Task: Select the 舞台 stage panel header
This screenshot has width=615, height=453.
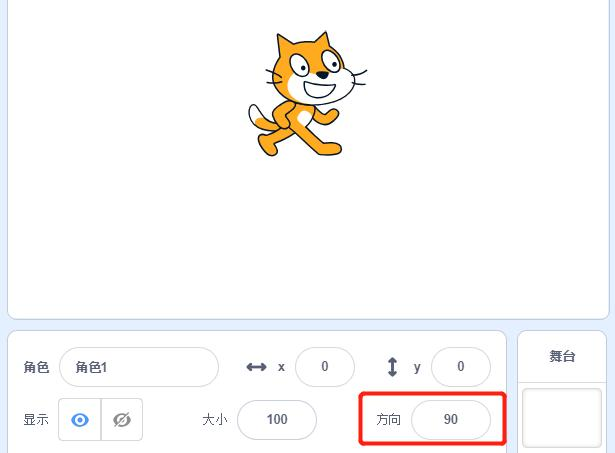Action: pyautogui.click(x=562, y=357)
